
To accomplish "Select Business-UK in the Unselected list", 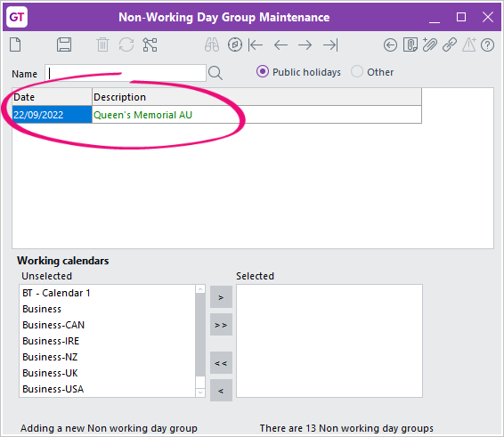I will [50, 373].
